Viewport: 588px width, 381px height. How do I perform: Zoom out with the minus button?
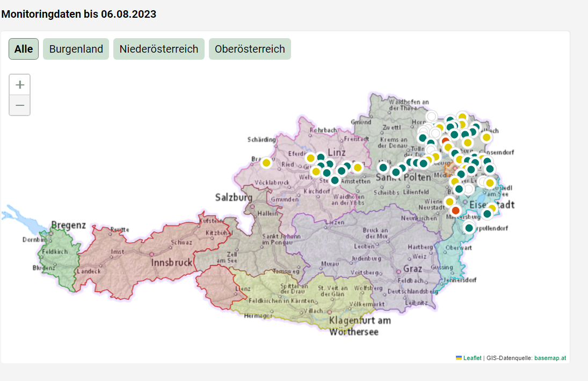coord(20,105)
